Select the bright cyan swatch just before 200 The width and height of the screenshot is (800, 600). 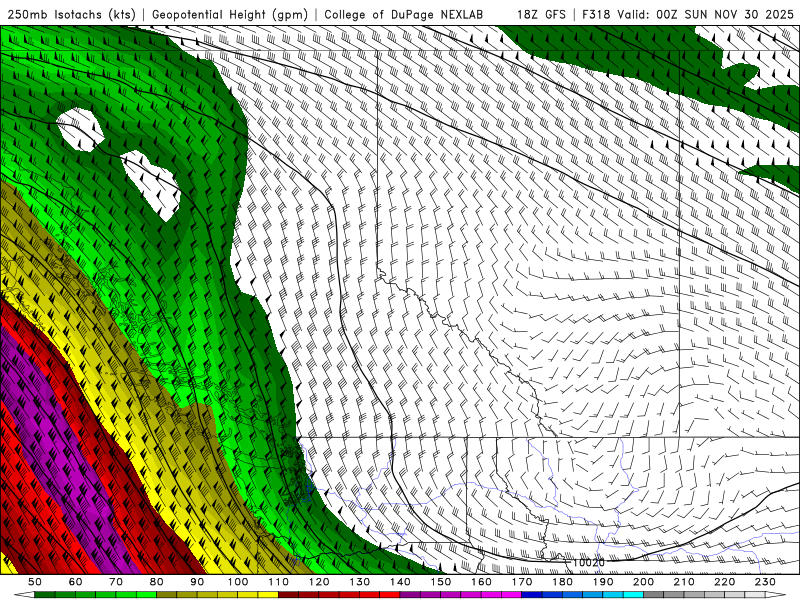[x=633, y=594]
